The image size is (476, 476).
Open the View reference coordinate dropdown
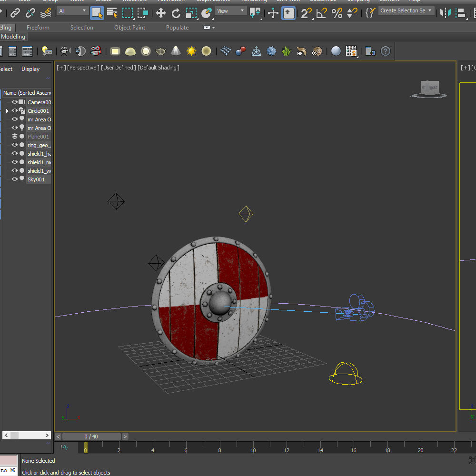(x=230, y=11)
